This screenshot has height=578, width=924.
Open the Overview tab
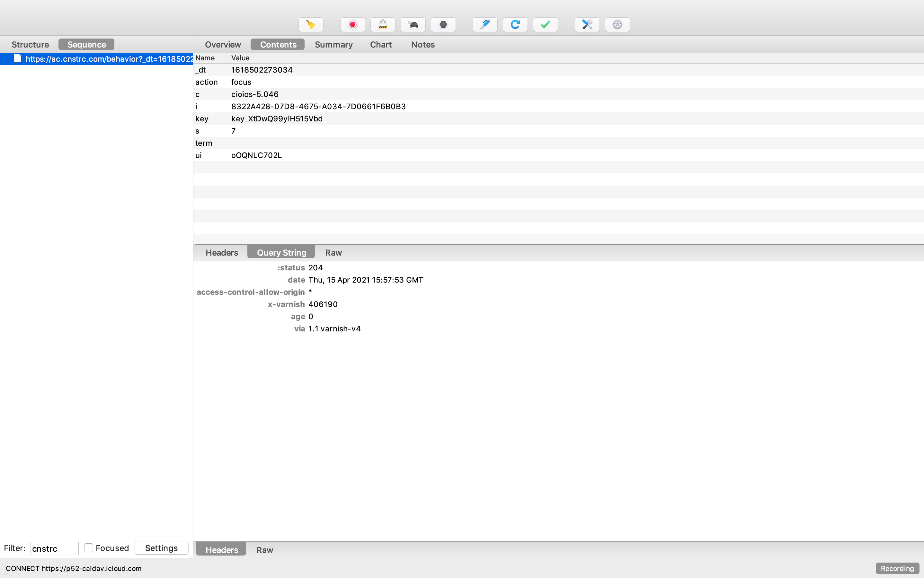click(223, 44)
